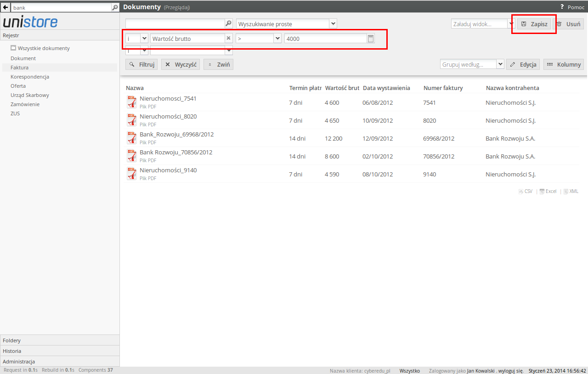The image size is (588, 374).
Task: Sort by the Data wystawienia column header
Action: click(386, 88)
